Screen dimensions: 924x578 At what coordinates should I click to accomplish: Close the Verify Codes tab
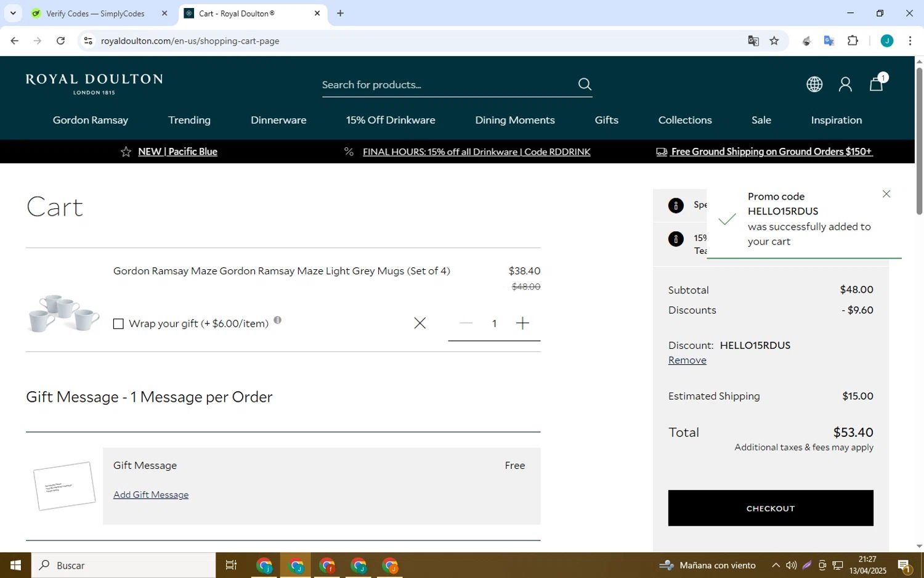click(164, 13)
